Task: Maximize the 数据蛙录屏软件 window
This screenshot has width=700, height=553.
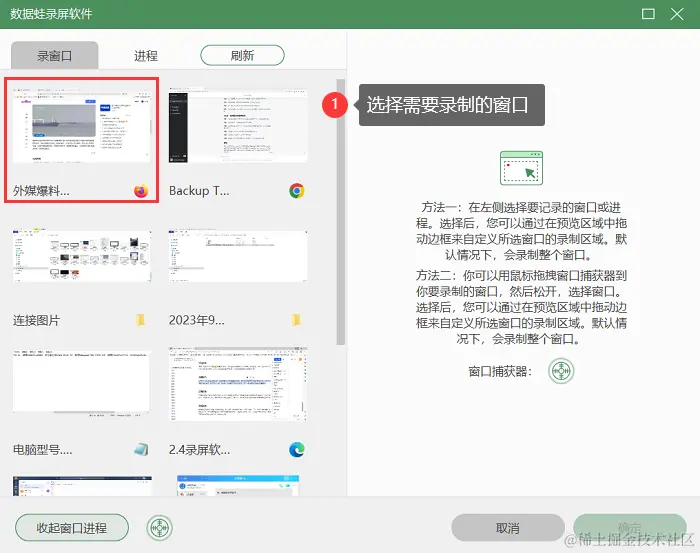Action: tap(648, 14)
